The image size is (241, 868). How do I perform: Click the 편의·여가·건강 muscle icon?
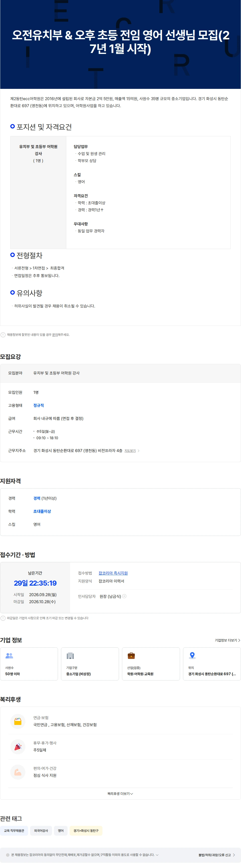tap(18, 772)
